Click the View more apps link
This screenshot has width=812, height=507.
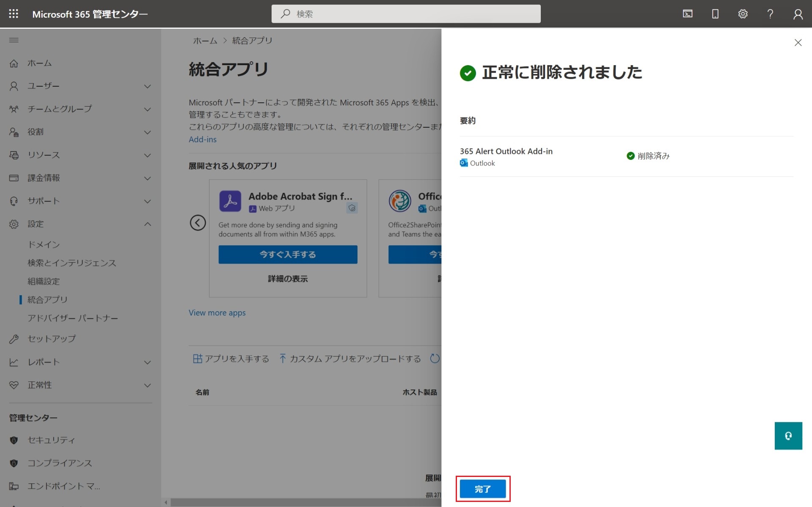pyautogui.click(x=217, y=313)
